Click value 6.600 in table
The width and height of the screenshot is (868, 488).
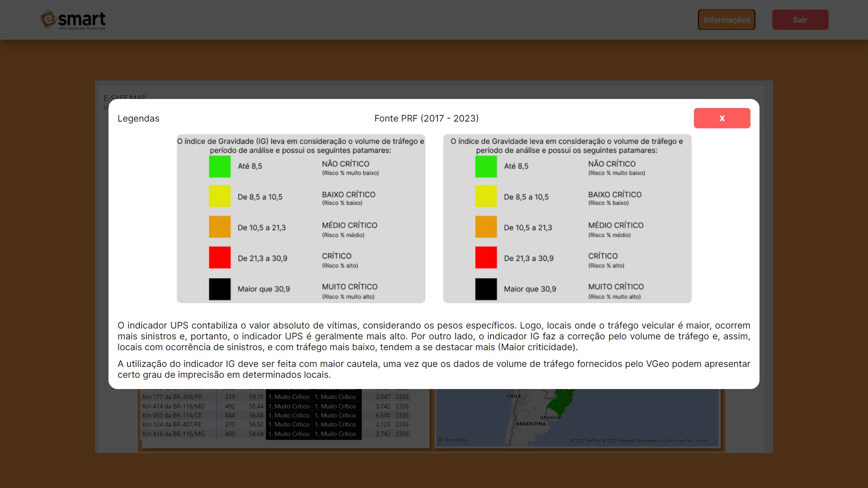383,415
